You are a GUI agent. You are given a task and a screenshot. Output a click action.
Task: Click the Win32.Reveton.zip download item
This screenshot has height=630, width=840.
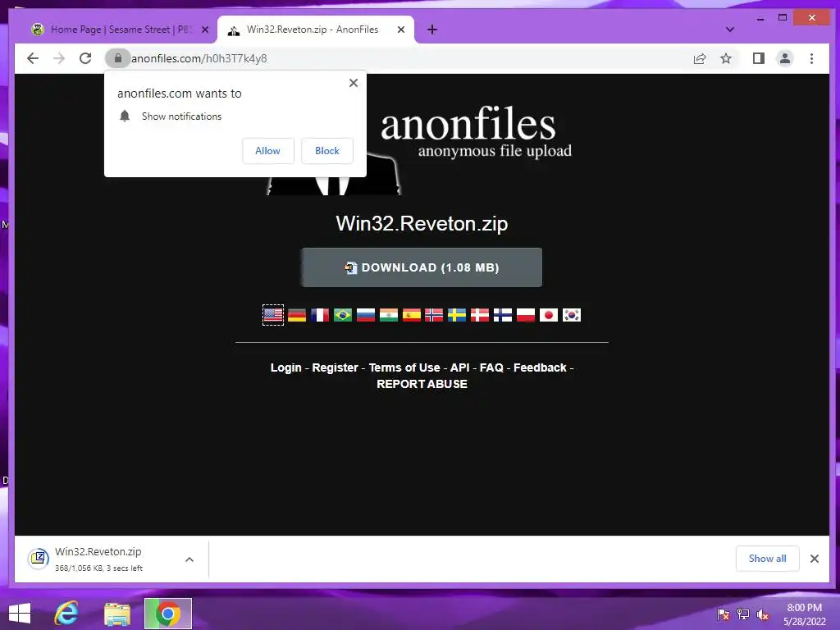pyautogui.click(x=99, y=559)
